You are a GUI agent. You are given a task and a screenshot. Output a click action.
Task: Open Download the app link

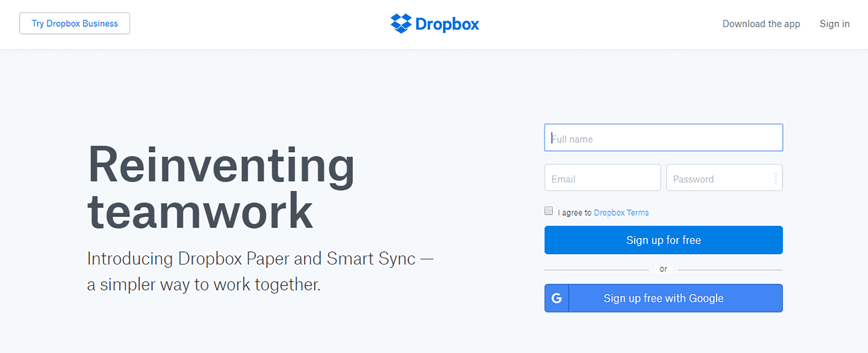pyautogui.click(x=761, y=24)
